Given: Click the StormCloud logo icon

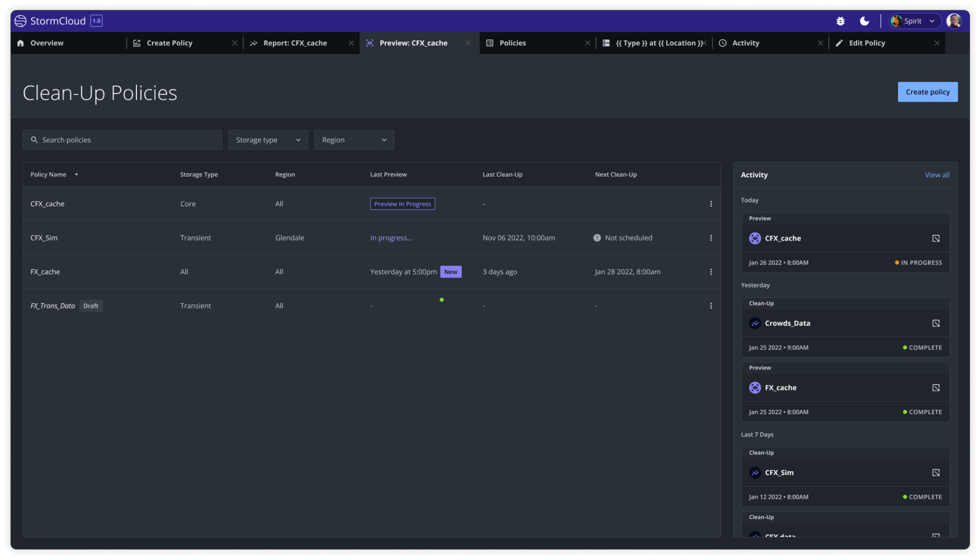Looking at the screenshot, I should coord(20,21).
